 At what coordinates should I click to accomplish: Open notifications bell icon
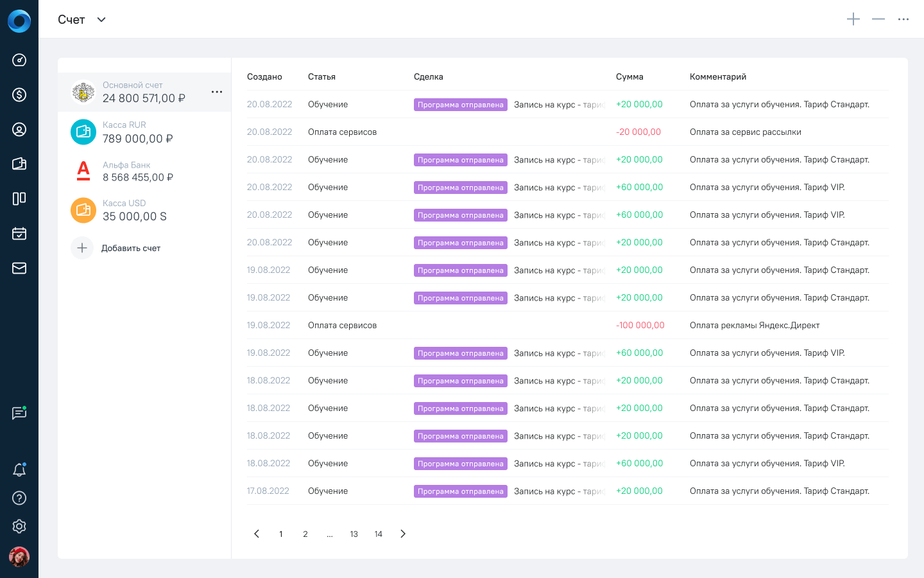tap(19, 469)
